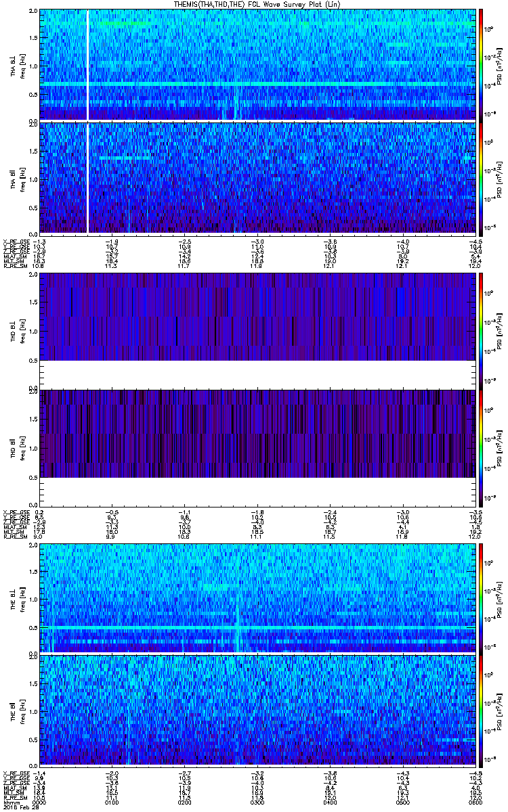Click the '0000' time tick label
508x812 pixels.
(41, 803)
